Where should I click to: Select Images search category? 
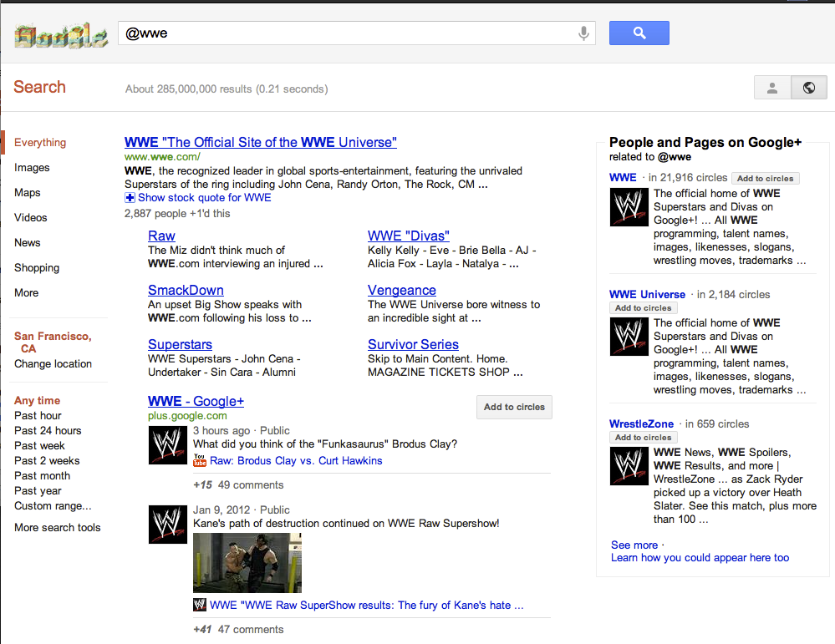point(32,168)
